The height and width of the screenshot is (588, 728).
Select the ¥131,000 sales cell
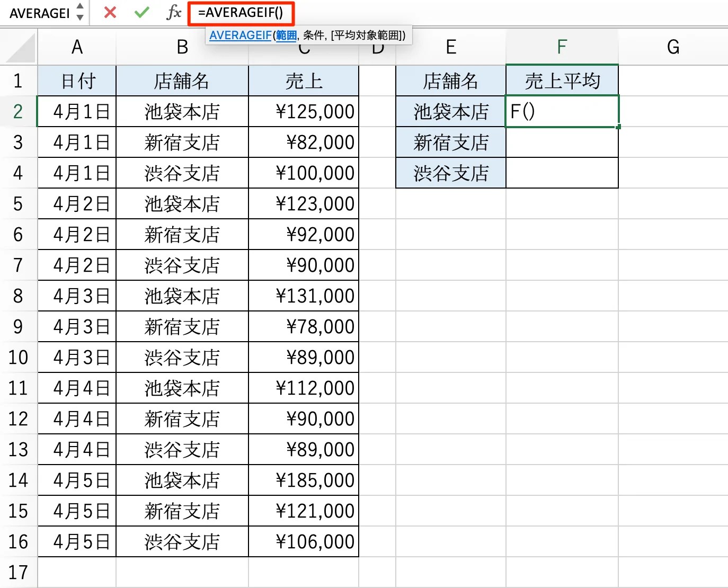(x=304, y=296)
